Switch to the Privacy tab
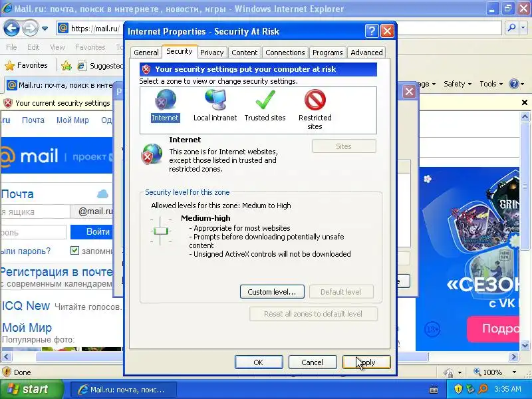 coord(211,53)
